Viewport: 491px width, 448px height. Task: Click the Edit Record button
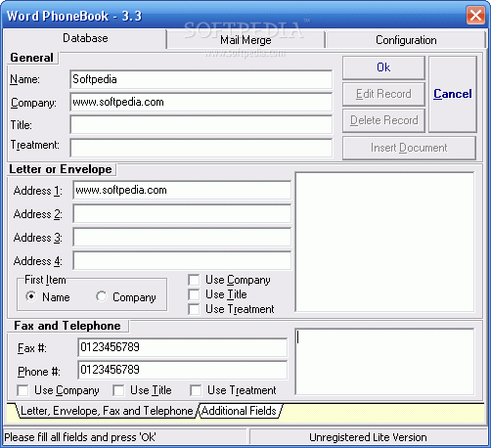[383, 94]
